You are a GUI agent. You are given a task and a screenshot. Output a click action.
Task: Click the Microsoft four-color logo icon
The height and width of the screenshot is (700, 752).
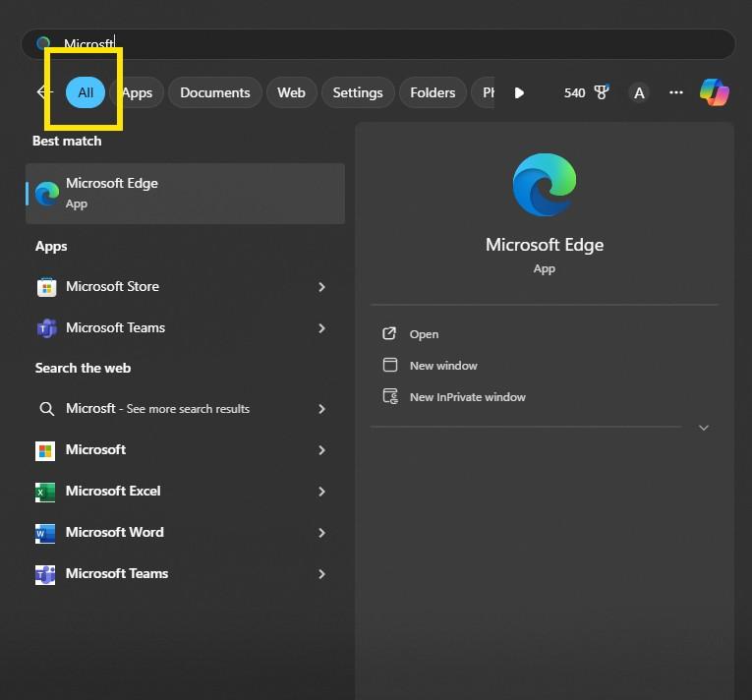point(45,450)
